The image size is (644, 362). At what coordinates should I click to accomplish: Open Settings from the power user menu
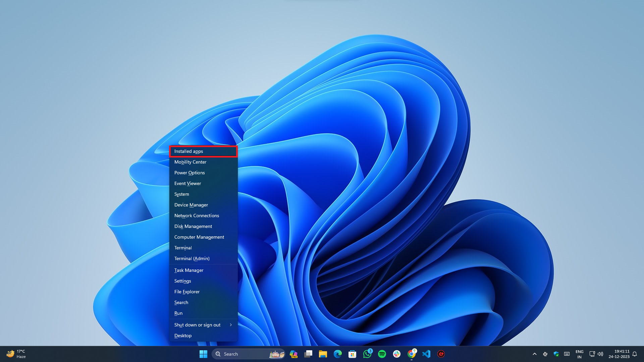(203, 281)
